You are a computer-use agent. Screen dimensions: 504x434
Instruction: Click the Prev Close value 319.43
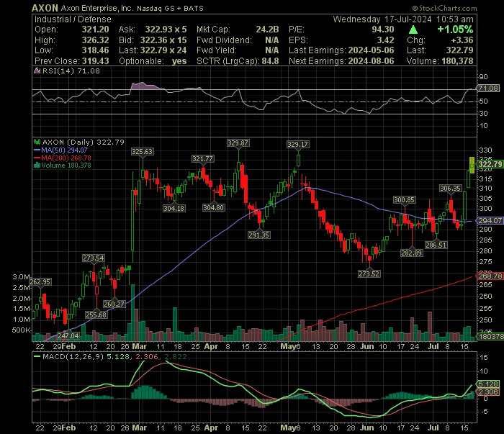click(x=95, y=61)
